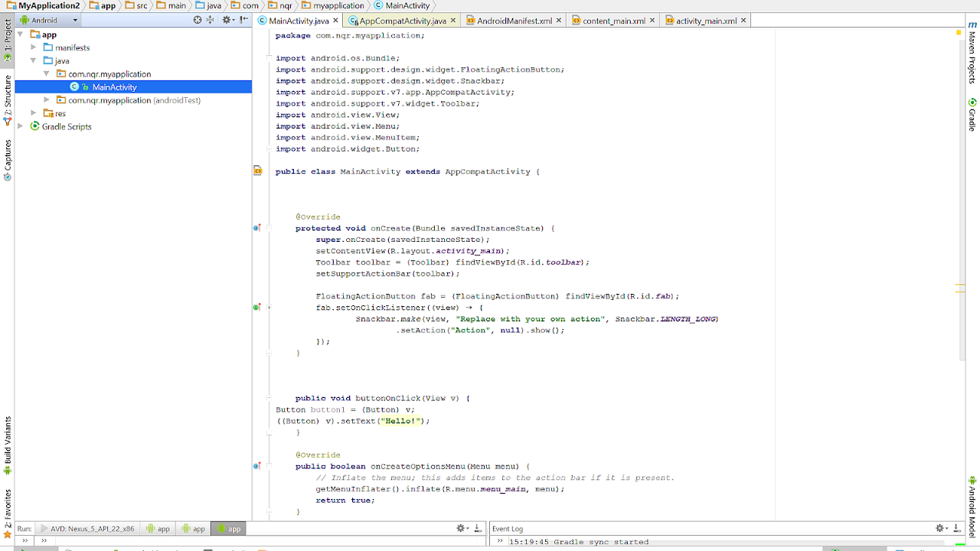Viewport: 980px width, 551px height.
Task: Close the activity_main.xml tab
Action: 744,21
